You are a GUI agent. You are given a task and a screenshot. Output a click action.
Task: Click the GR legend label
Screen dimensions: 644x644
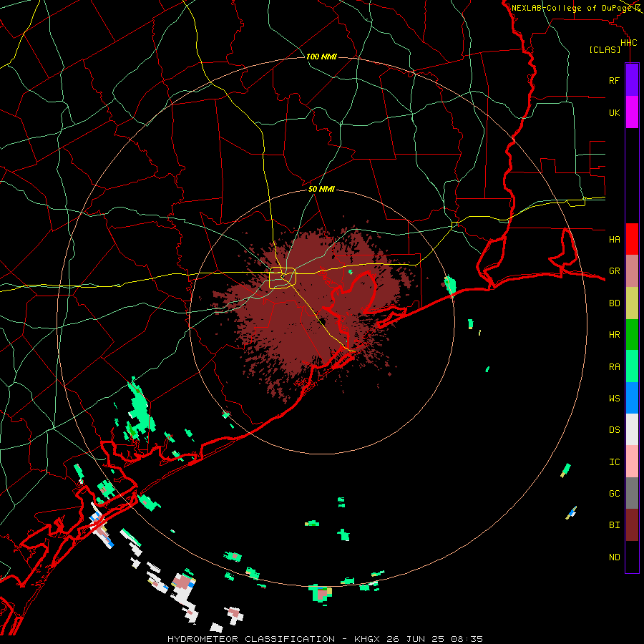click(x=614, y=271)
